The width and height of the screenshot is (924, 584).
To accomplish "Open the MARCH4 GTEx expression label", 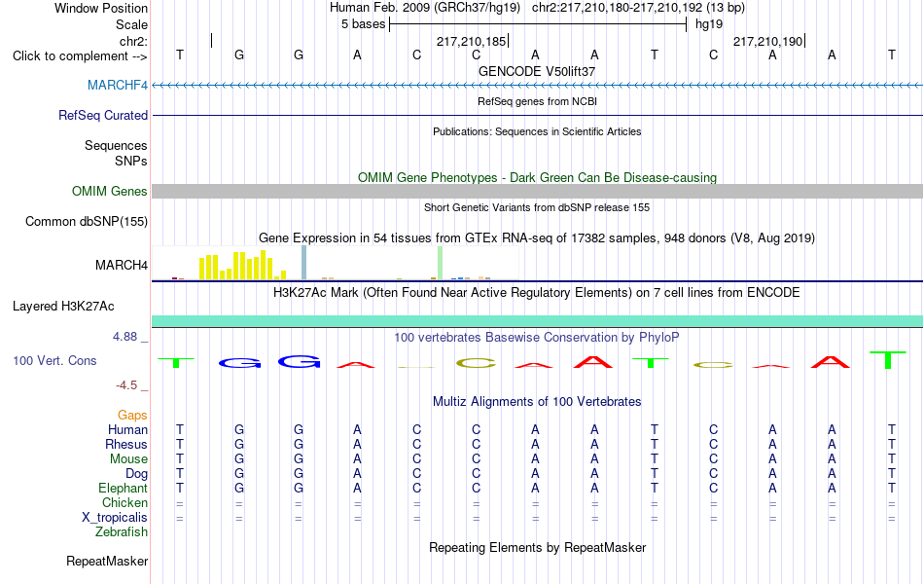I will pyautogui.click(x=122, y=265).
